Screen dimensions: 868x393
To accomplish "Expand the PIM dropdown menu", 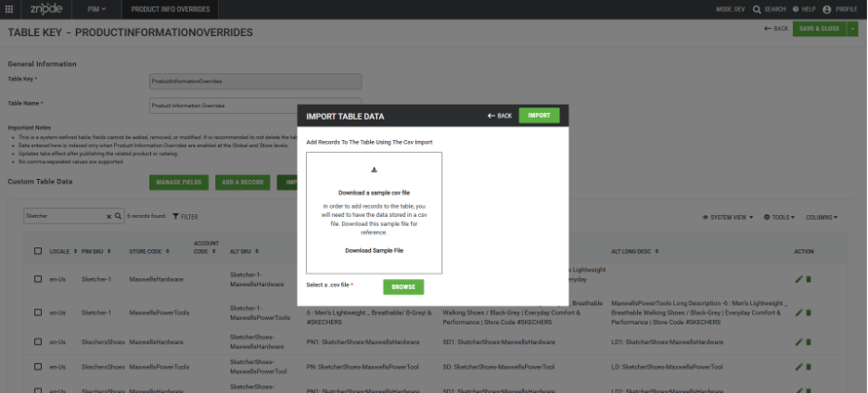I will click(96, 9).
